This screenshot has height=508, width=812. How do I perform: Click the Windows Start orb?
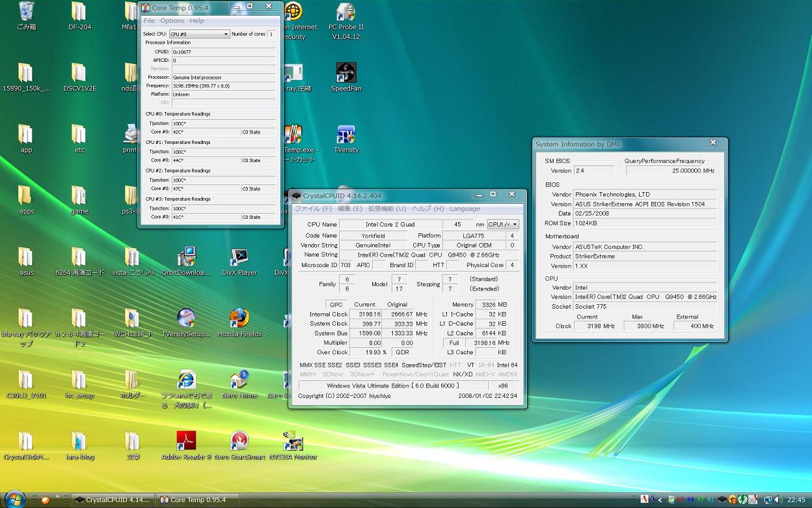click(x=14, y=499)
